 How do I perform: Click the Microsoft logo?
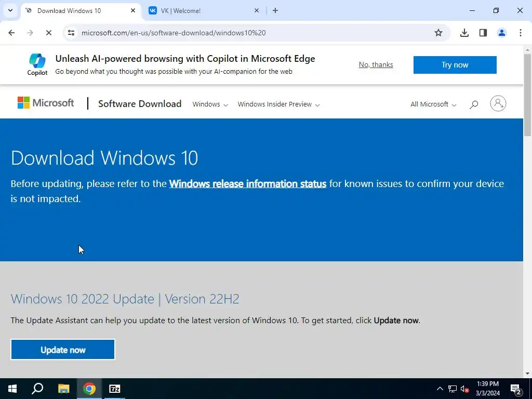coord(46,103)
